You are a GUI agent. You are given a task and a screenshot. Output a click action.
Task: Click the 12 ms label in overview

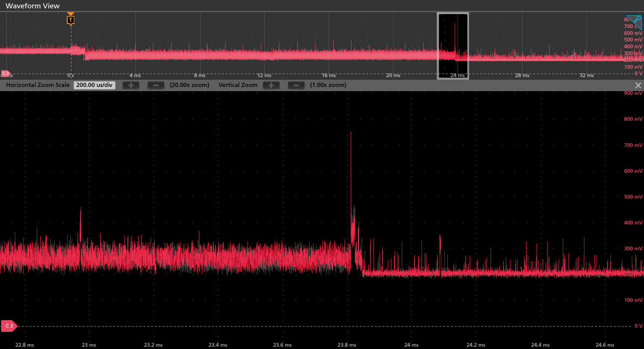coord(264,75)
